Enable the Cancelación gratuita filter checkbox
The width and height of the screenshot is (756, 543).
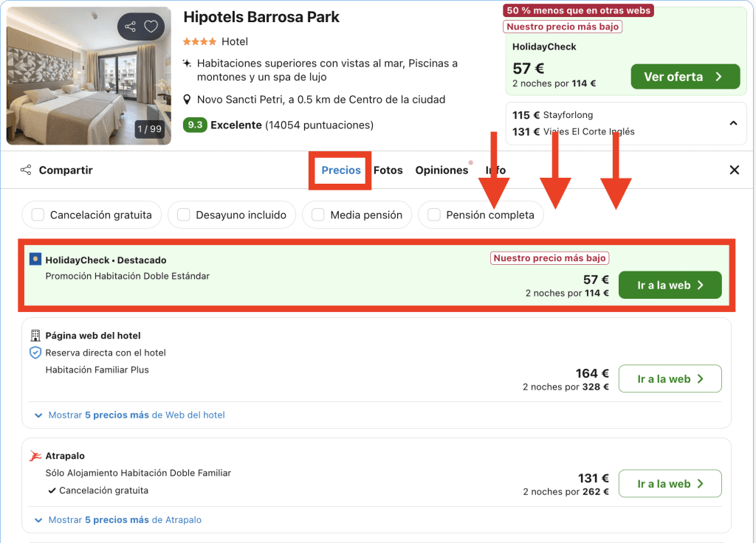38,215
